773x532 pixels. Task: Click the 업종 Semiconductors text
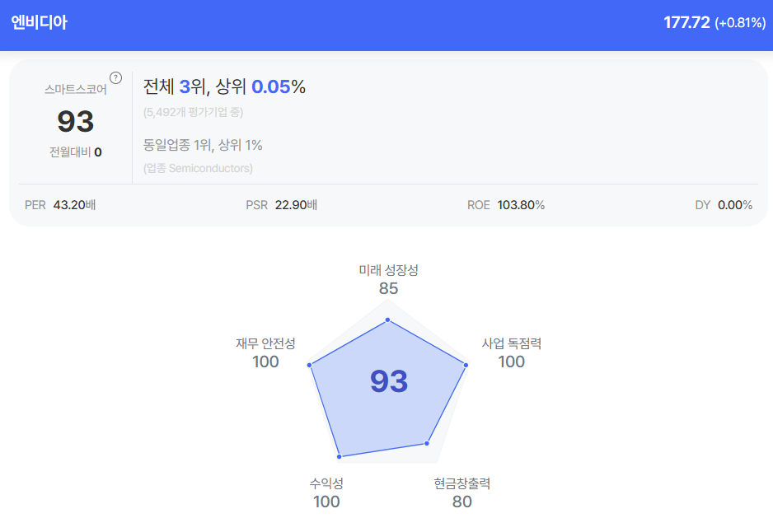pyautogui.click(x=198, y=168)
